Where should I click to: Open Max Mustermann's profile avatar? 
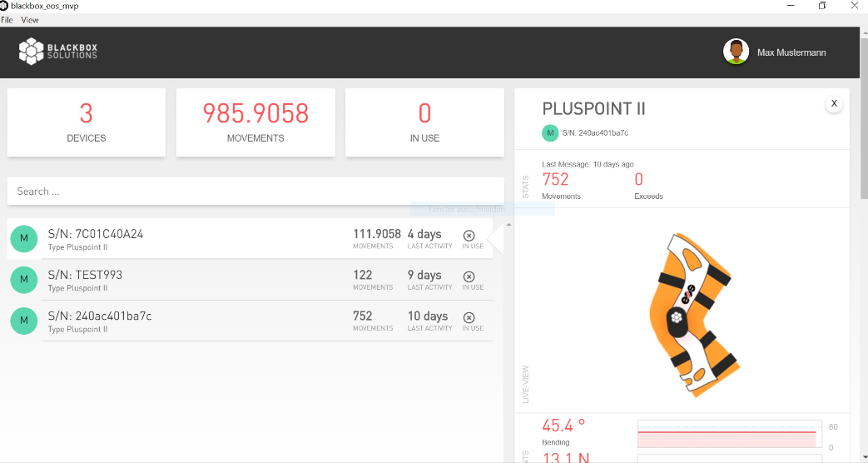click(737, 52)
